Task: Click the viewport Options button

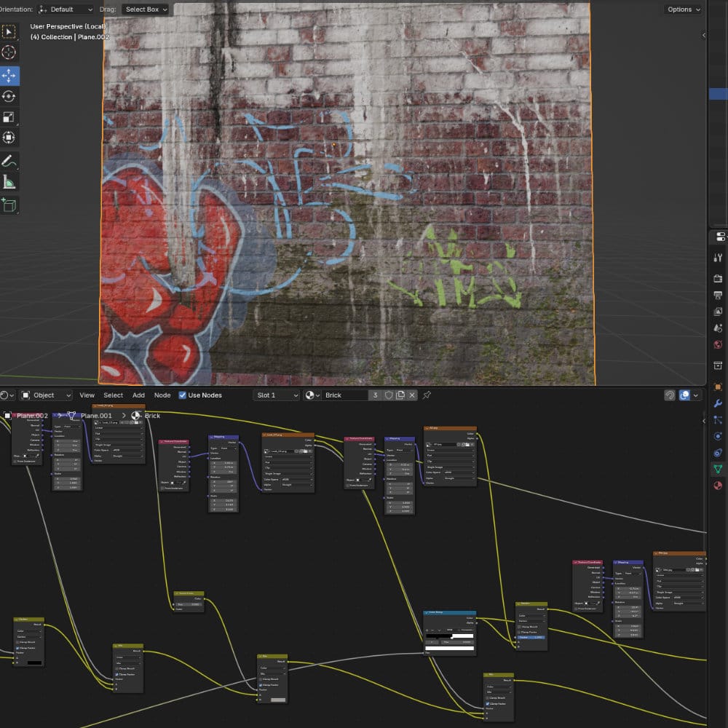Action: (x=683, y=9)
